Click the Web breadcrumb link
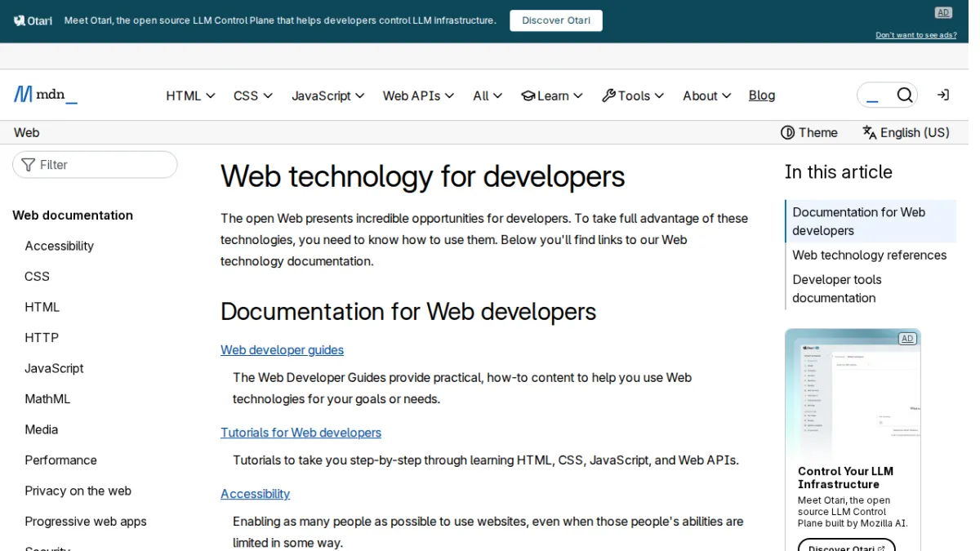This screenshot has width=980, height=551. pyautogui.click(x=27, y=132)
